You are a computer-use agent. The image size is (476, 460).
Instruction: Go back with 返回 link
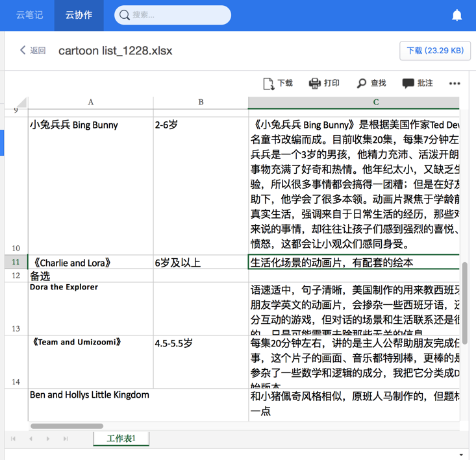[38, 51]
